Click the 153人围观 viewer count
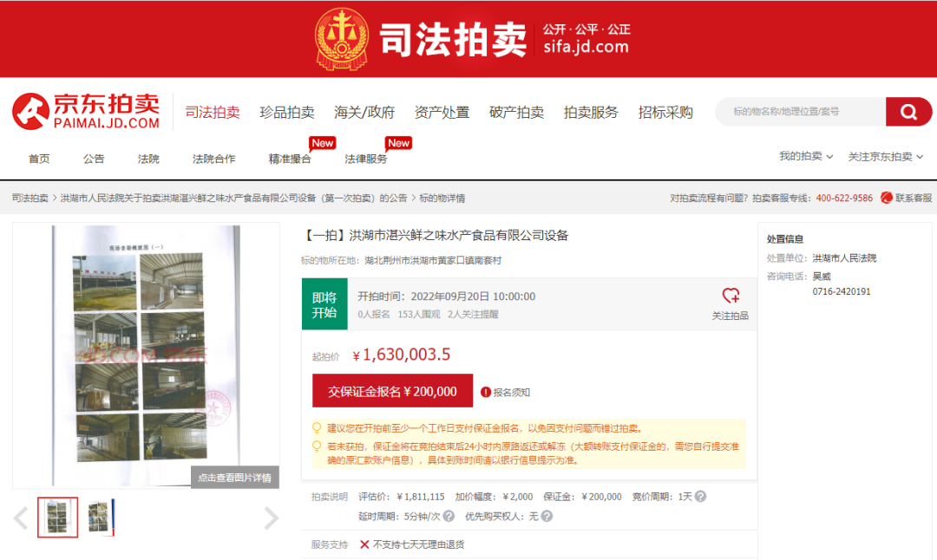The height and width of the screenshot is (560, 937). tap(419, 314)
